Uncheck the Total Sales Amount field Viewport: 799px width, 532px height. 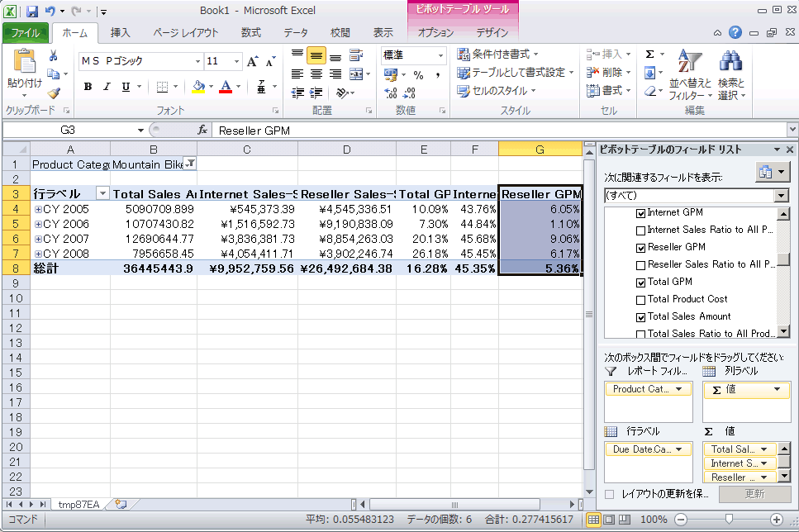click(x=641, y=317)
